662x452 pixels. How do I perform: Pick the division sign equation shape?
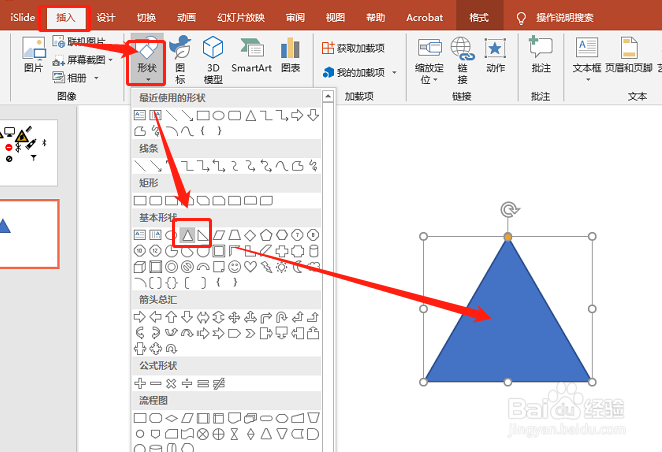[187, 383]
